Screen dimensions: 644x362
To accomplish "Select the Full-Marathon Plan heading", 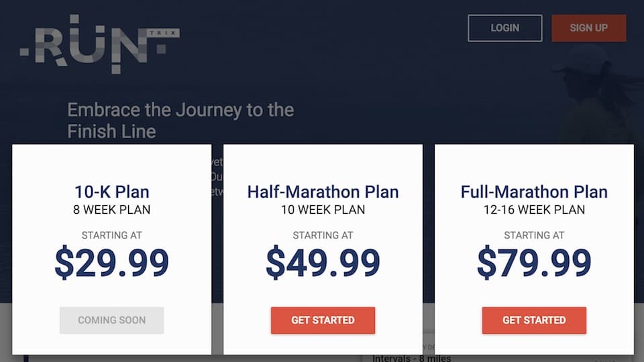I will (534, 192).
